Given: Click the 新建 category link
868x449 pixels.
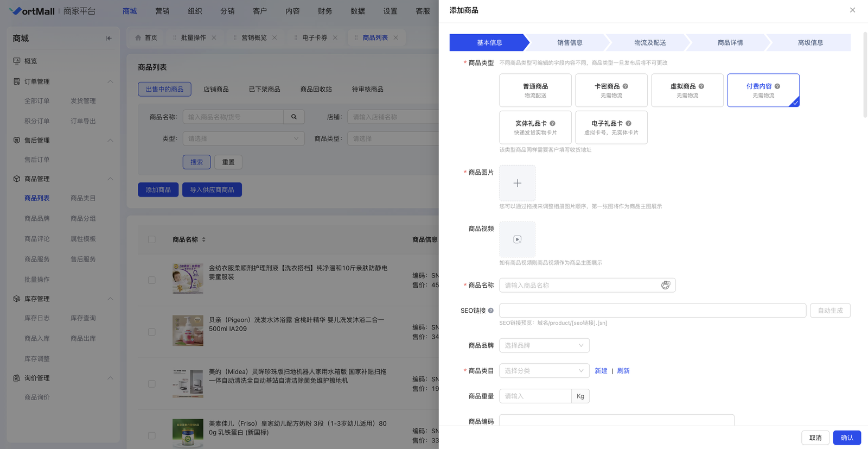Looking at the screenshot, I should click(x=601, y=371).
